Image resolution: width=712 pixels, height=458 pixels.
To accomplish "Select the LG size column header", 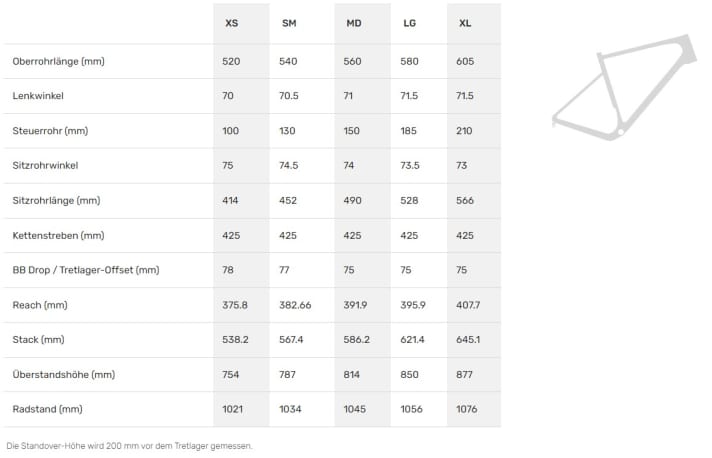I will tap(410, 23).
